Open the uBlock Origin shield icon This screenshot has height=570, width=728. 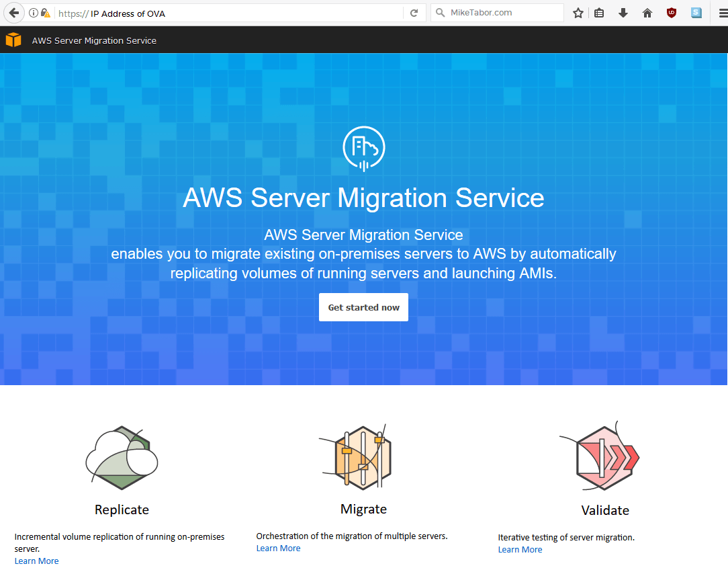pos(672,13)
